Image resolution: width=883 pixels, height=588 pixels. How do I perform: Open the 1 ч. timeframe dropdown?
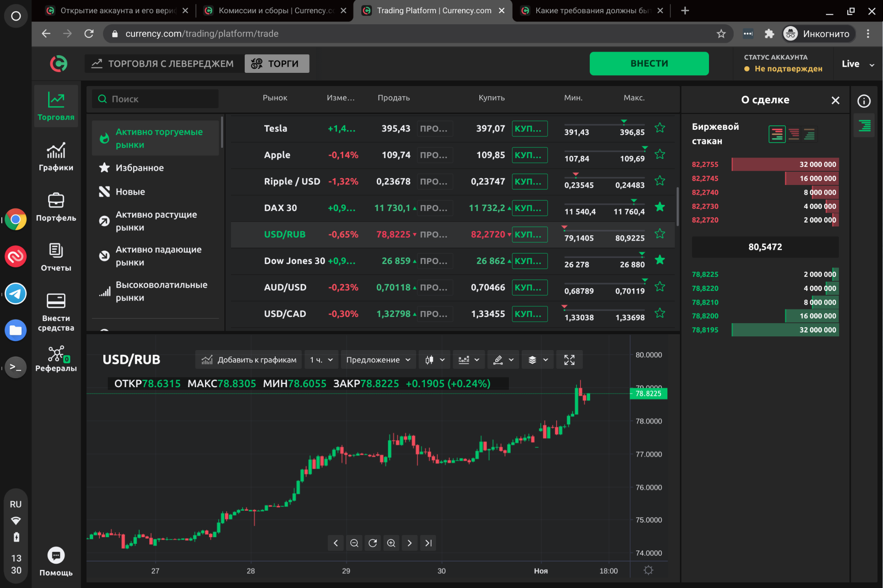click(x=321, y=360)
